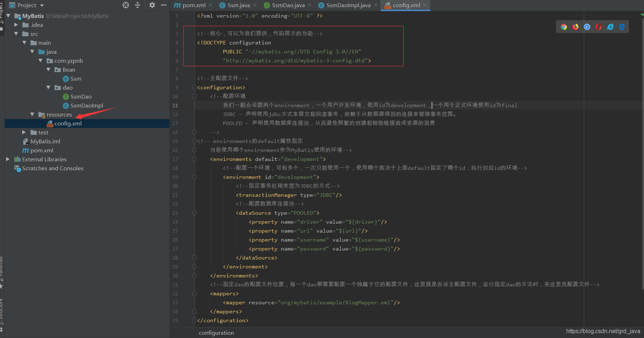
Task: Open the Structure tool window tab
Action: point(2,315)
